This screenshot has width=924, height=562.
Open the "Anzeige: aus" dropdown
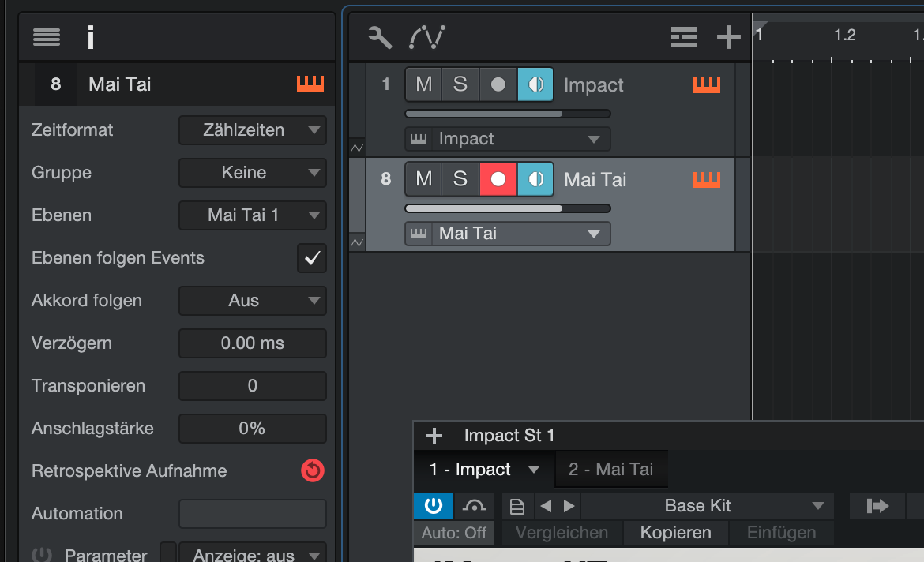(x=252, y=554)
